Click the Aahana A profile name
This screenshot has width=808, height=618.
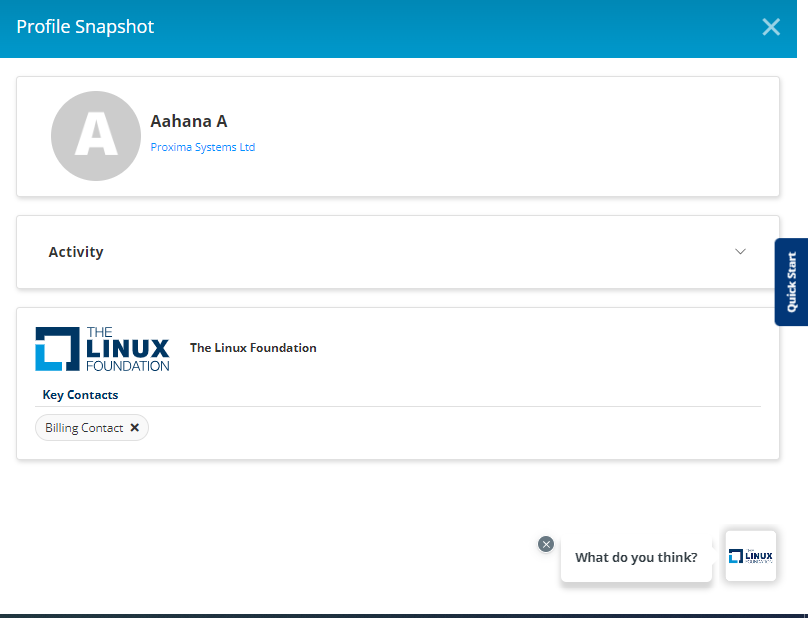(189, 121)
